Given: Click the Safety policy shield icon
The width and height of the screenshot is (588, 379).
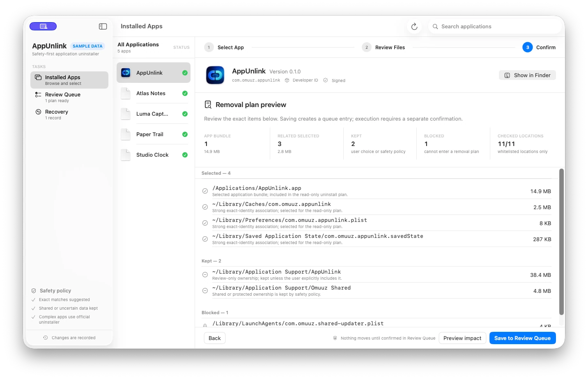Looking at the screenshot, I should (34, 290).
